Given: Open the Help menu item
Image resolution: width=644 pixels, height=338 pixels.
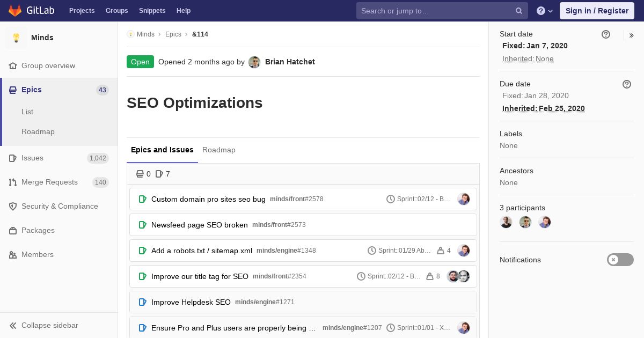Looking at the screenshot, I should (x=184, y=11).
